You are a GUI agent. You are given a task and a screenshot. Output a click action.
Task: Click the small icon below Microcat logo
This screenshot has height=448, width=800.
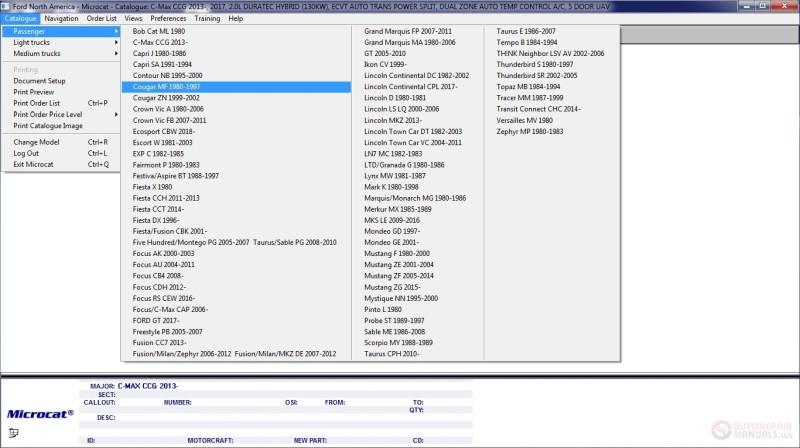[13, 433]
